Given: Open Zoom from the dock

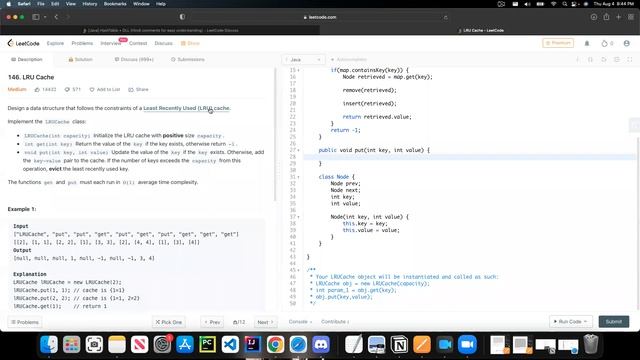Looking at the screenshot, I should [467, 344].
